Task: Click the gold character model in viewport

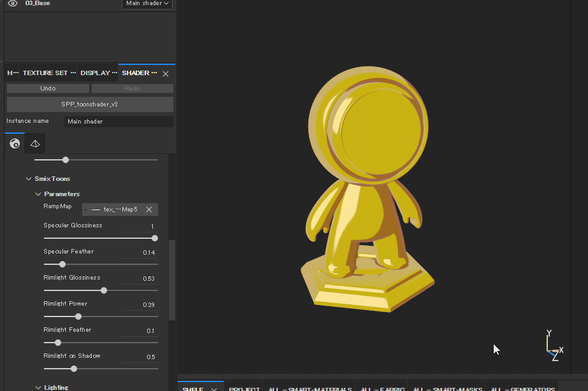Action: click(x=368, y=189)
